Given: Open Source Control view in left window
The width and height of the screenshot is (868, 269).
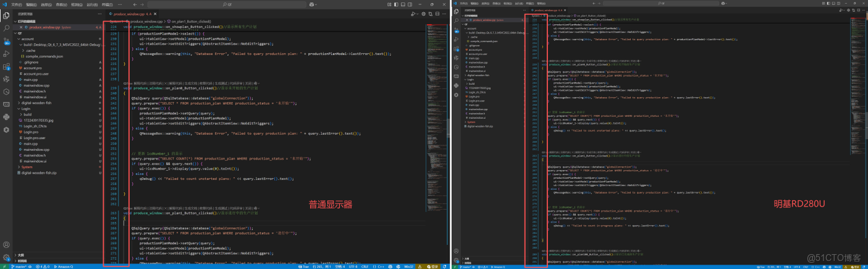Looking at the screenshot, I should click(6, 40).
